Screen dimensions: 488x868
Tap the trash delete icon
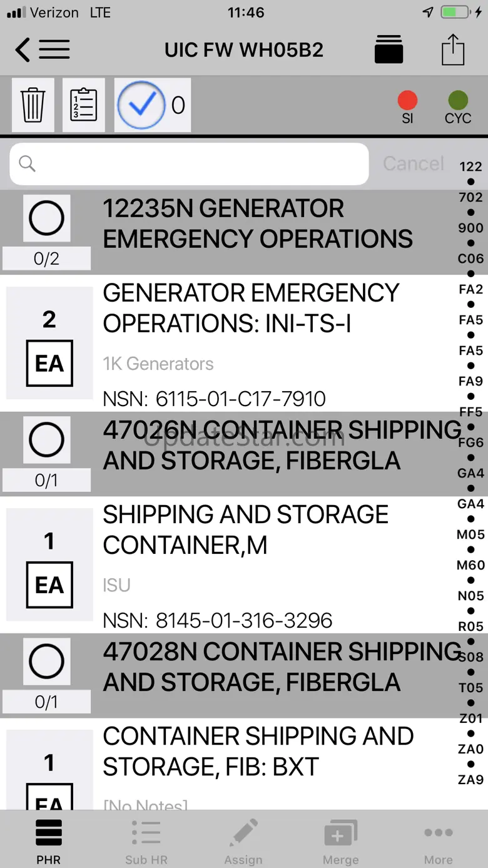pos(33,105)
